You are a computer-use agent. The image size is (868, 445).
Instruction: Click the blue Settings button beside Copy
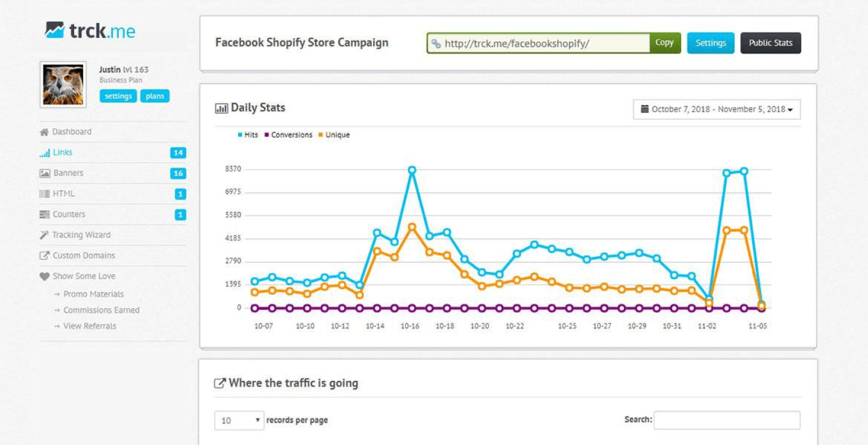(x=711, y=43)
